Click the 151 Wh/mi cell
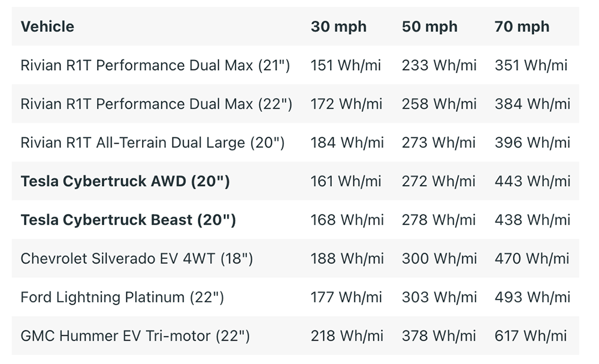The height and width of the screenshot is (364, 599). click(x=346, y=65)
